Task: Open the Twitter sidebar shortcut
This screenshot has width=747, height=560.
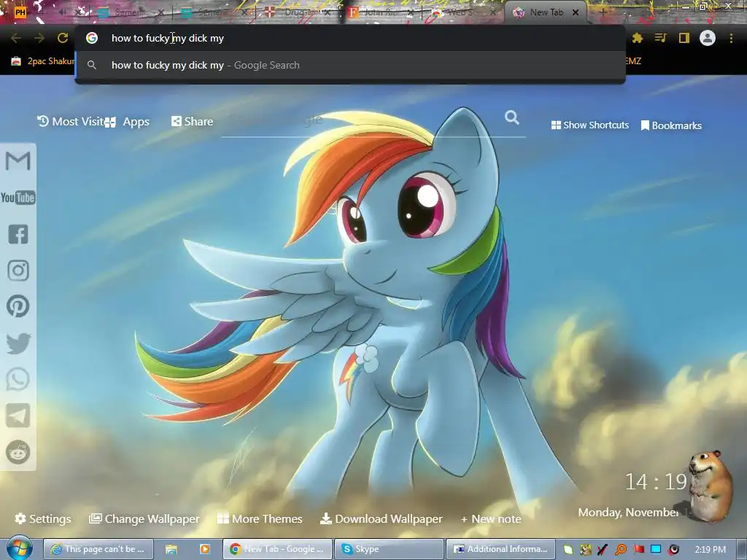Action: (x=18, y=343)
